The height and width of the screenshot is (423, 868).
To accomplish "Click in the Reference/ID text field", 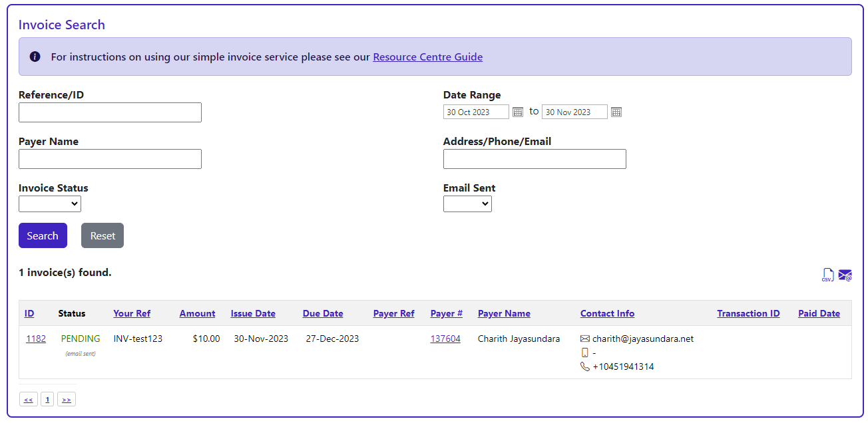I will pos(110,112).
